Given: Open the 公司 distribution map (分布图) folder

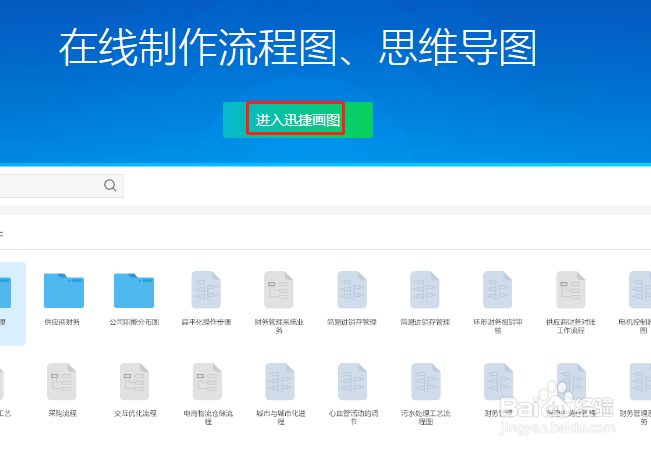Looking at the screenshot, I should coord(134,291).
